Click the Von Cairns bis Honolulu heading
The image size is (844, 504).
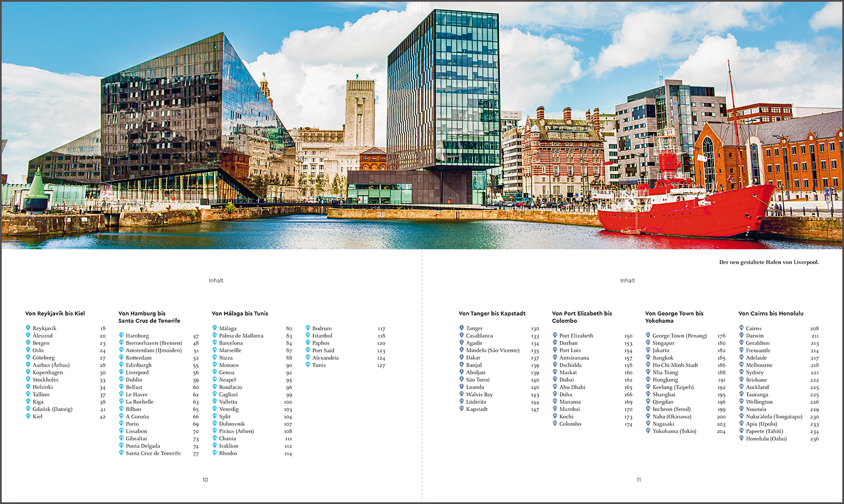point(771,313)
